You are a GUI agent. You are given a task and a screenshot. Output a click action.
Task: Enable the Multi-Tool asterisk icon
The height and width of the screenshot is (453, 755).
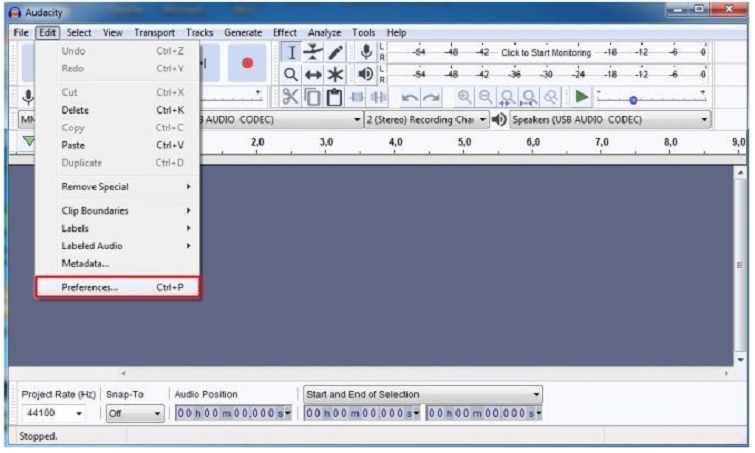pos(335,75)
